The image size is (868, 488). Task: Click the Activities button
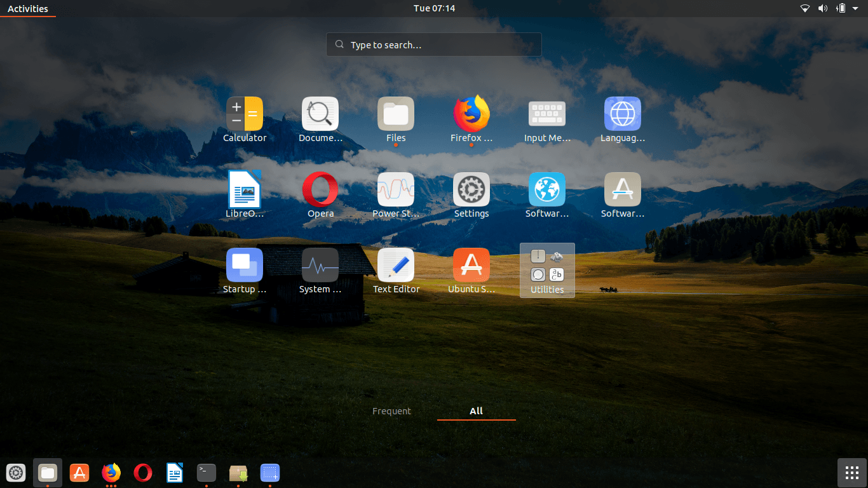pyautogui.click(x=28, y=8)
